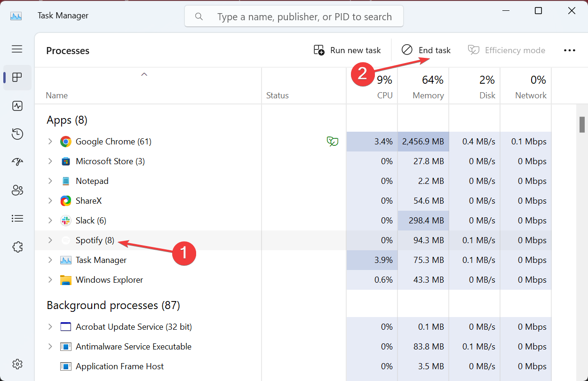The height and width of the screenshot is (381, 588).
Task: Open the Users page icon
Action: pos(17,190)
